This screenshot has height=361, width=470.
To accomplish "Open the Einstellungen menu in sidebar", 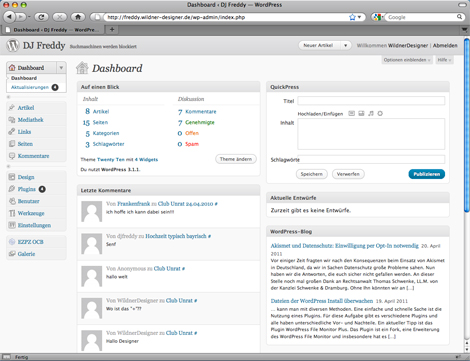I will 34,225.
